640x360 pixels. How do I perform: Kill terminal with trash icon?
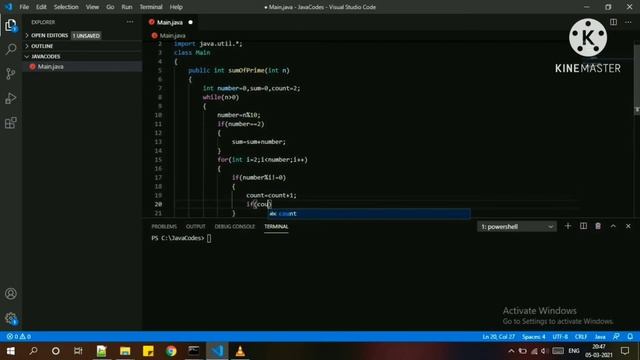coord(598,226)
